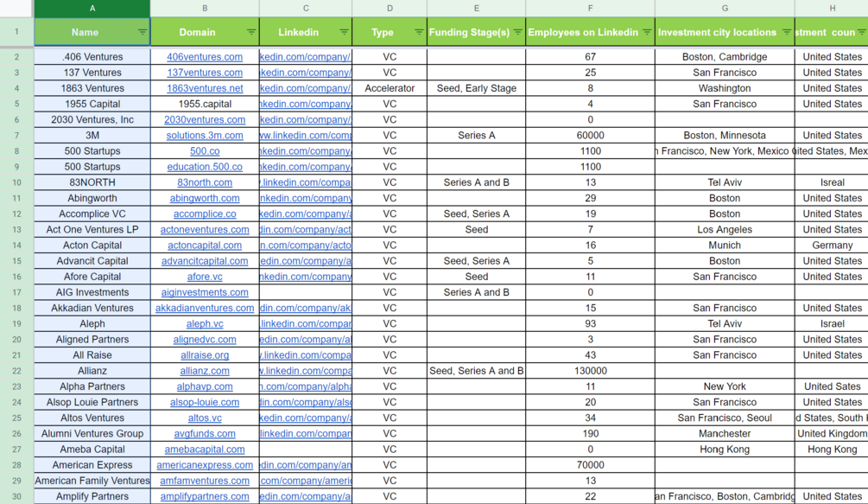Open Investment city locations filter icon
The height and width of the screenshot is (504, 868).
[787, 32]
